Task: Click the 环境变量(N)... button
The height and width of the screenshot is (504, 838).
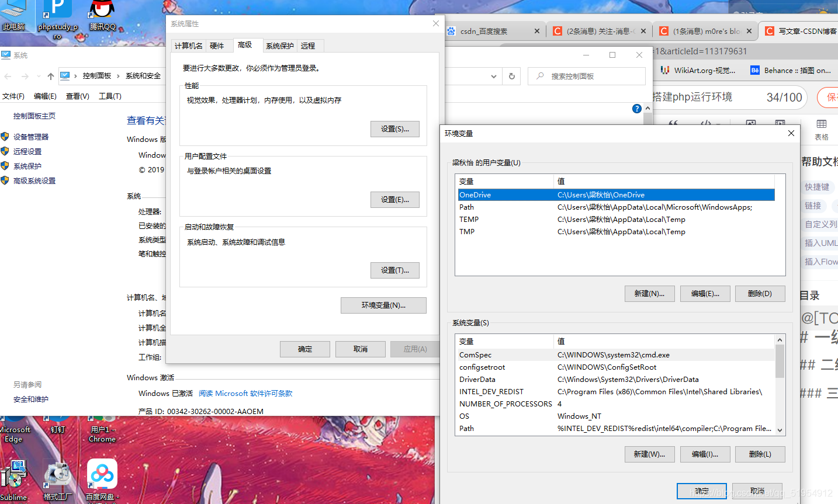Action: click(383, 305)
